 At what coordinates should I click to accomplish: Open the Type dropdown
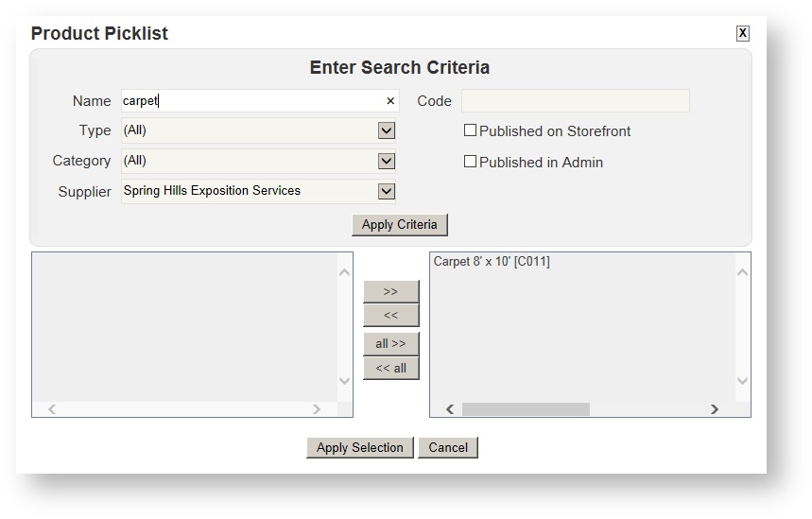pos(386,130)
